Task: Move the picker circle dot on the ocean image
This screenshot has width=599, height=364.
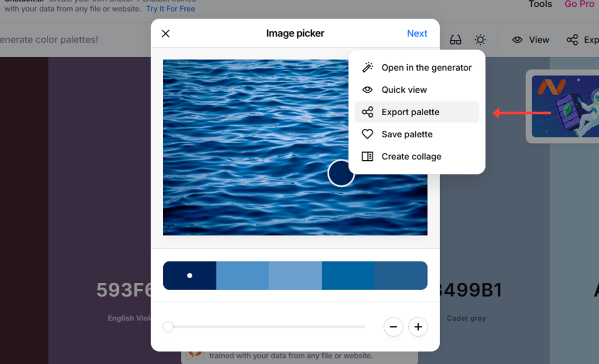Action: 341,174
